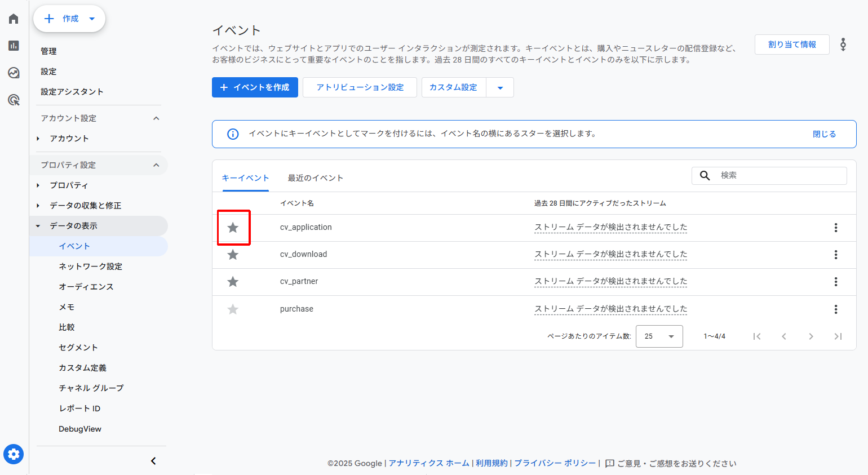Mark purchase as a key event with its star
868x475 pixels.
233,308
